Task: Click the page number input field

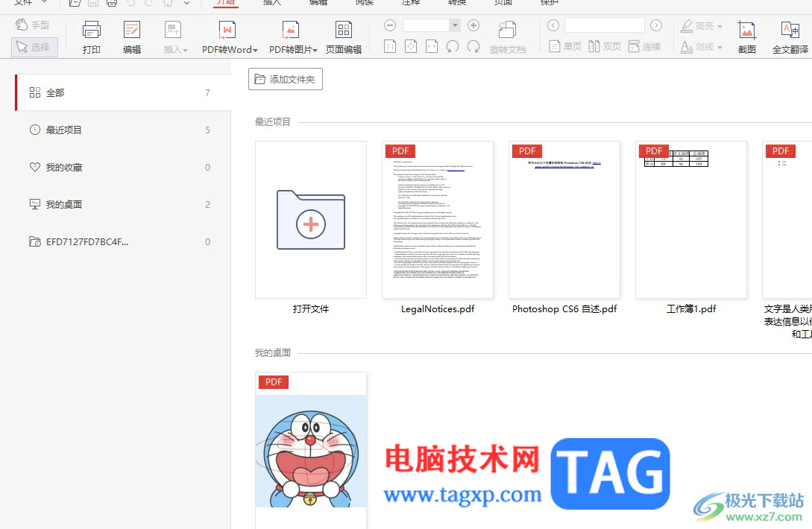Action: click(604, 25)
